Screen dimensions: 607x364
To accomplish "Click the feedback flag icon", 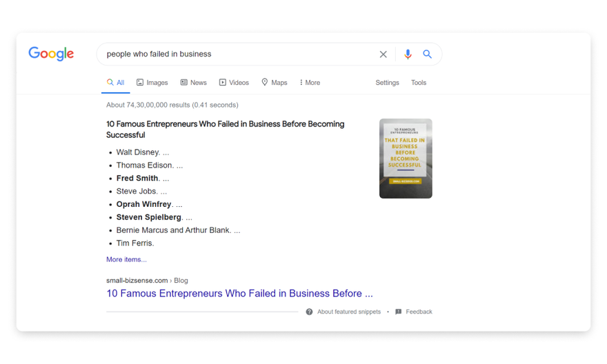I will (399, 312).
